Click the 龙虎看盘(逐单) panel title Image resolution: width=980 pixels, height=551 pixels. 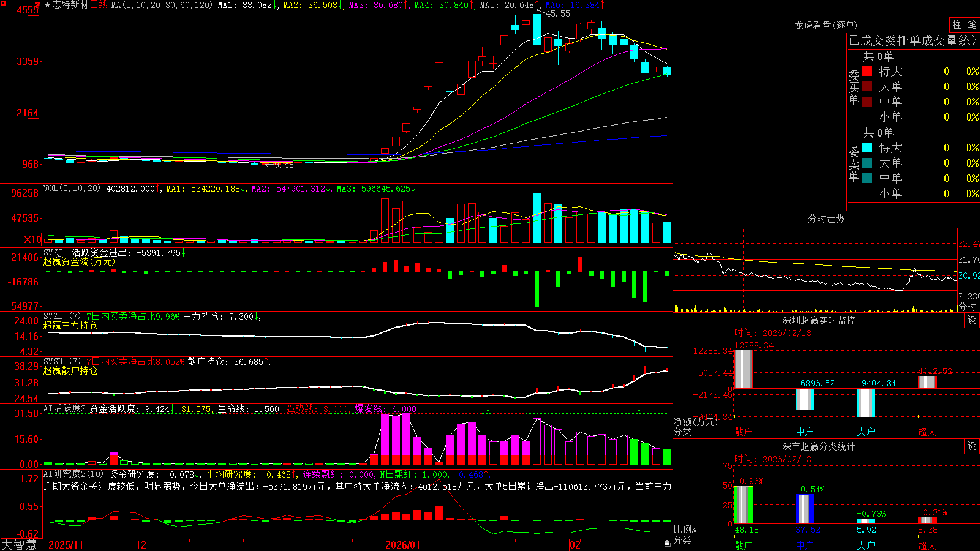click(826, 25)
